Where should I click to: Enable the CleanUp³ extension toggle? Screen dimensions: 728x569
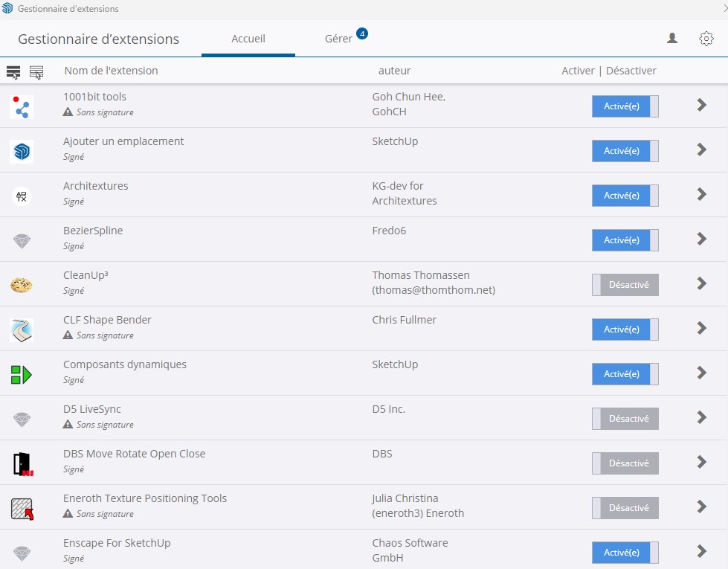pyautogui.click(x=625, y=285)
